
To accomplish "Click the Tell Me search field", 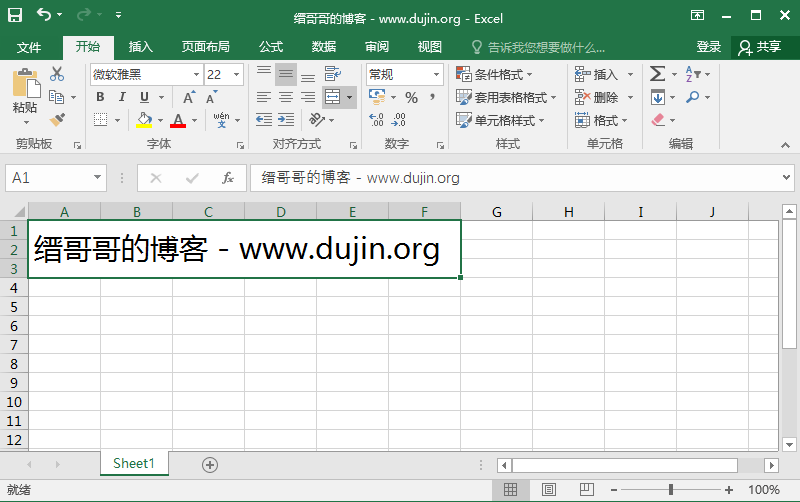I will coord(538,47).
